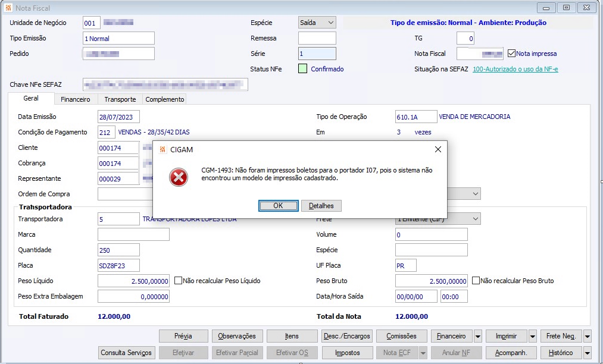This screenshot has height=364, width=603.
Task: Click the VENDAS - 28/35/42 DIAS text
Action: pyautogui.click(x=154, y=132)
